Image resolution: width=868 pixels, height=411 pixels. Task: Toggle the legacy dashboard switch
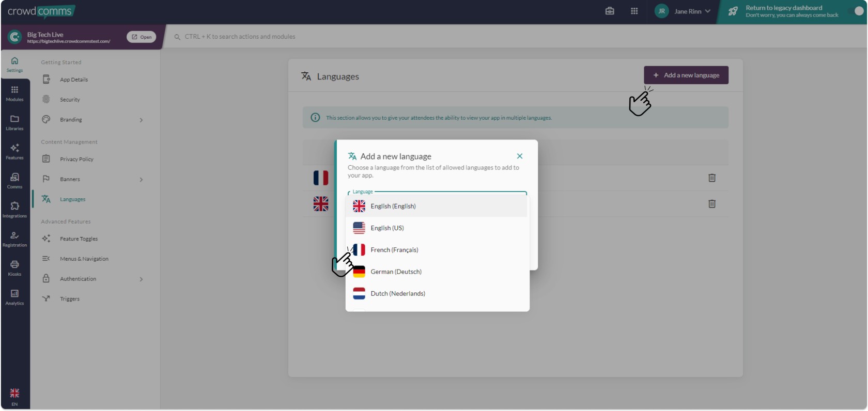pyautogui.click(x=857, y=11)
